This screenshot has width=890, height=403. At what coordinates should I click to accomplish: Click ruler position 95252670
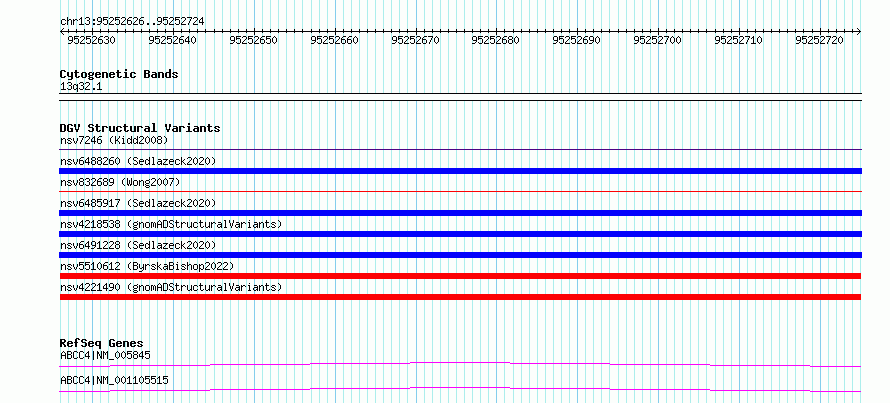pyautogui.click(x=416, y=40)
